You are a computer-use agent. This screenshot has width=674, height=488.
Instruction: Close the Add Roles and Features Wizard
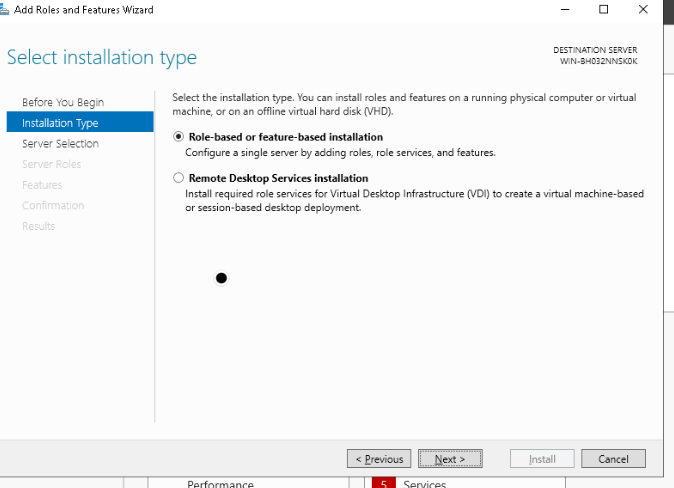coord(642,9)
